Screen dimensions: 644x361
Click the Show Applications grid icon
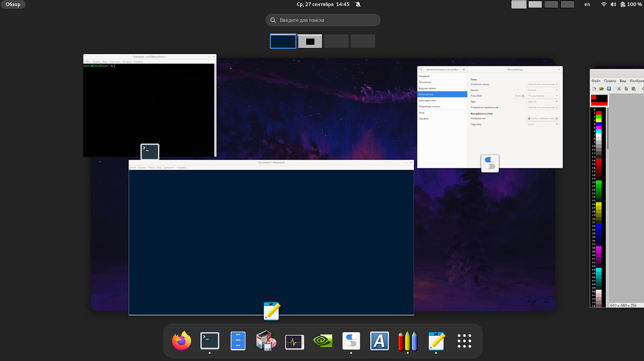[x=464, y=341]
